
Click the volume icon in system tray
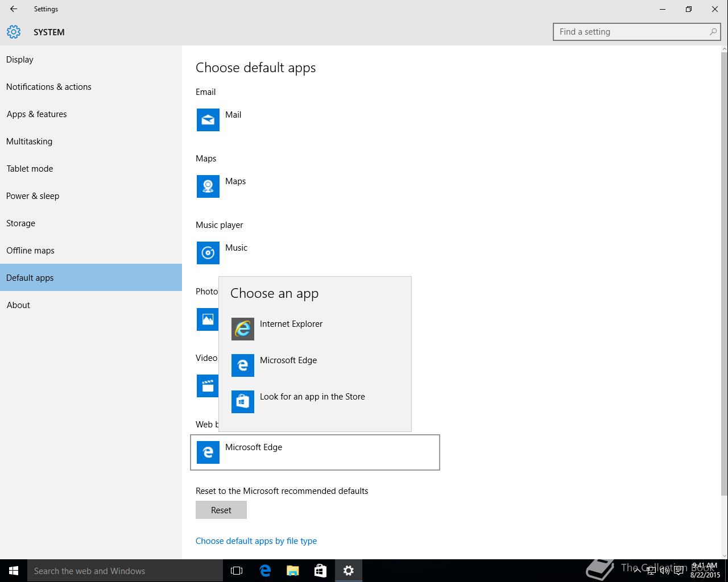point(665,571)
